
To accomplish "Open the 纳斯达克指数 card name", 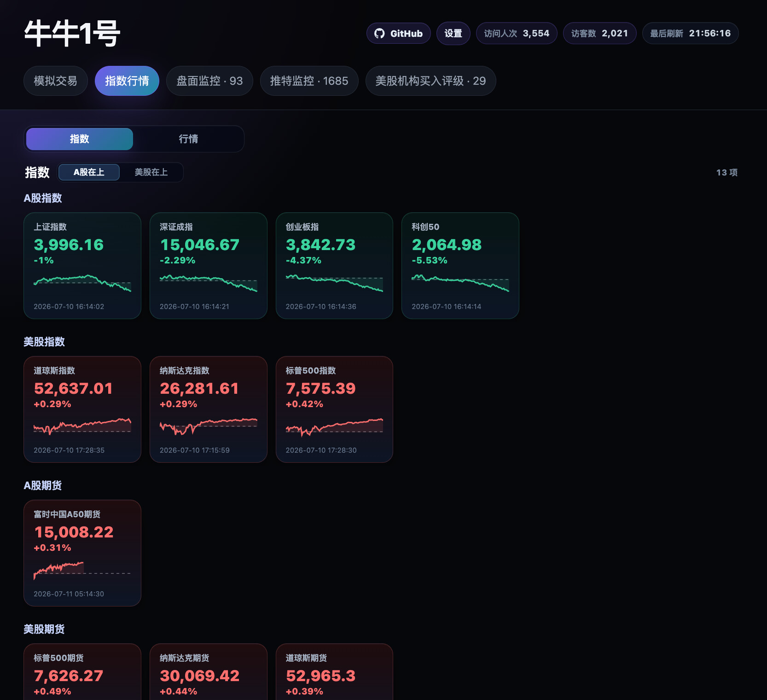I will [x=185, y=371].
